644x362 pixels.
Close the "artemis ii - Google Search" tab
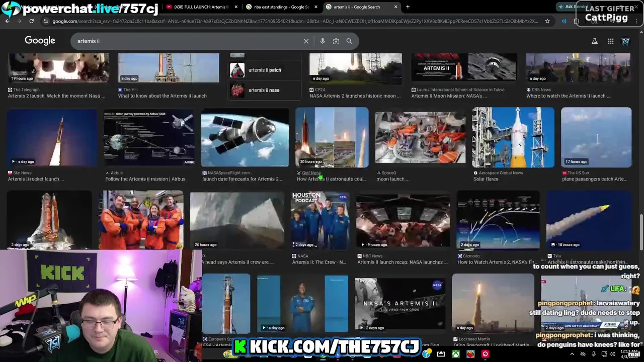tap(395, 7)
